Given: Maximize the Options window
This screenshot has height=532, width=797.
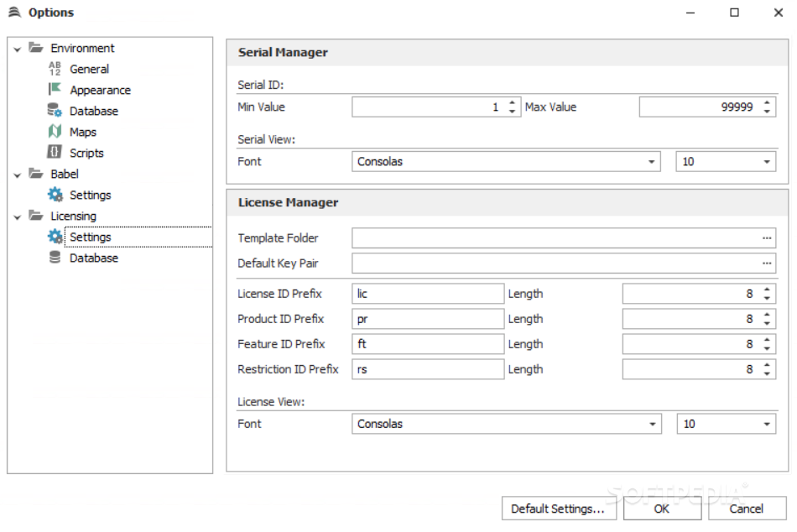Looking at the screenshot, I should (734, 13).
